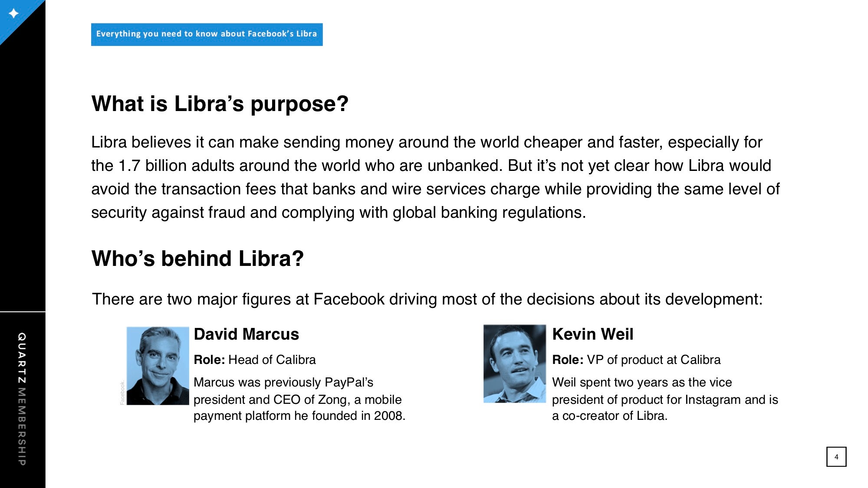Screen dimensions: 868x488
Task: Select the 'What is Libra's purpose?' heading
Action: click(220, 104)
